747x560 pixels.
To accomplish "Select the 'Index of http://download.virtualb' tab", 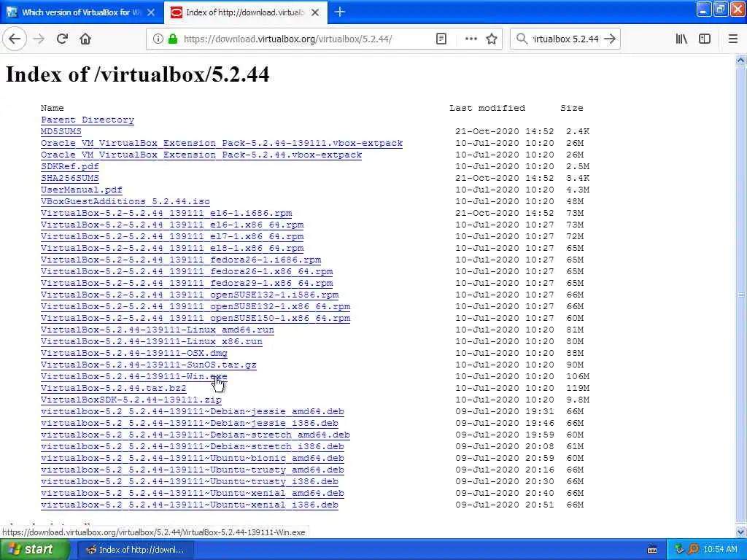I will click(x=245, y=12).
